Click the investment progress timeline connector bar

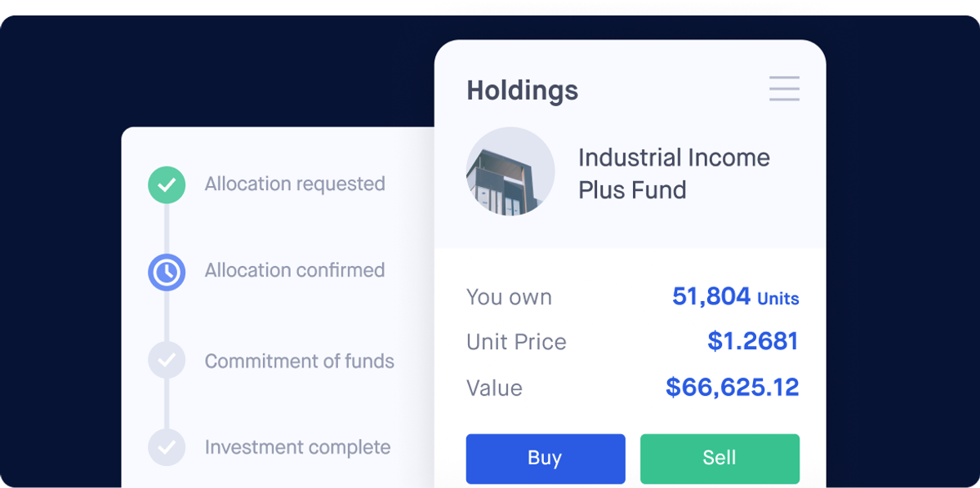click(167, 316)
